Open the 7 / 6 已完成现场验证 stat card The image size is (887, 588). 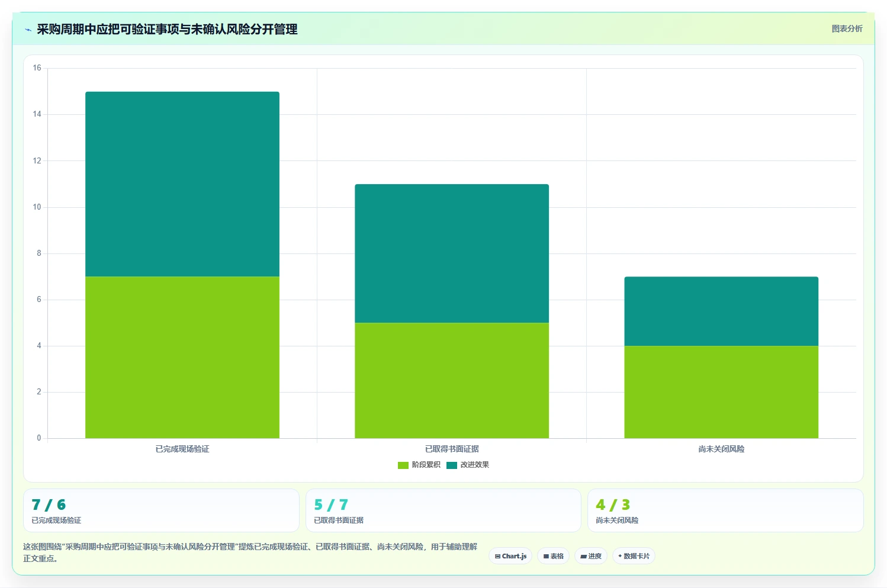coord(161,510)
